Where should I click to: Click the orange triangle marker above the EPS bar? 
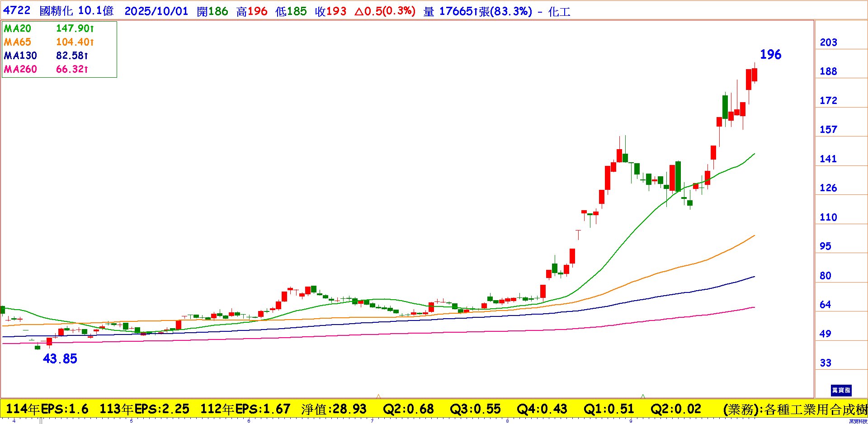pos(378,396)
